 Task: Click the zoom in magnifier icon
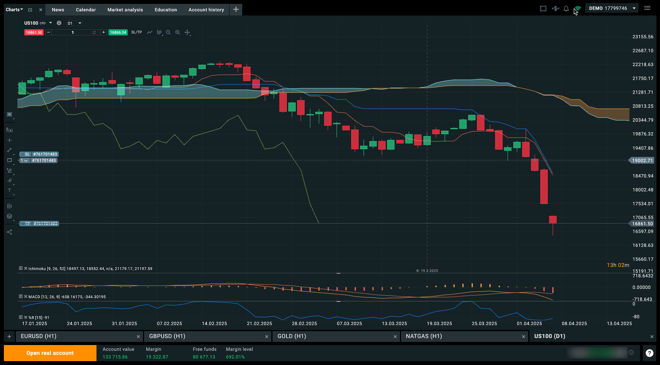(178, 32)
